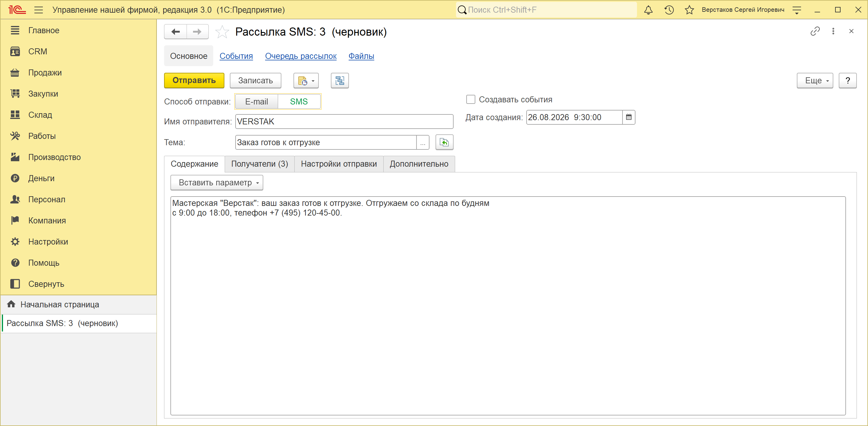The width and height of the screenshot is (868, 426).
Task: Open the Получатели (3) tab
Action: coord(259,164)
